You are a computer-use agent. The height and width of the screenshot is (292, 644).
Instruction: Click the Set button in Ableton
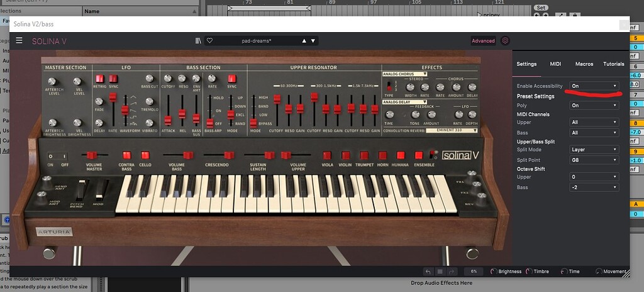(541, 8)
